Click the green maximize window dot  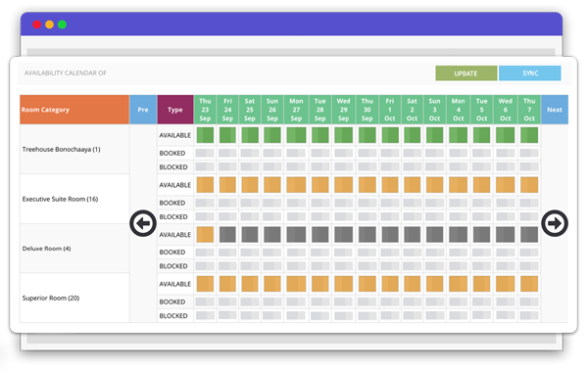63,24
